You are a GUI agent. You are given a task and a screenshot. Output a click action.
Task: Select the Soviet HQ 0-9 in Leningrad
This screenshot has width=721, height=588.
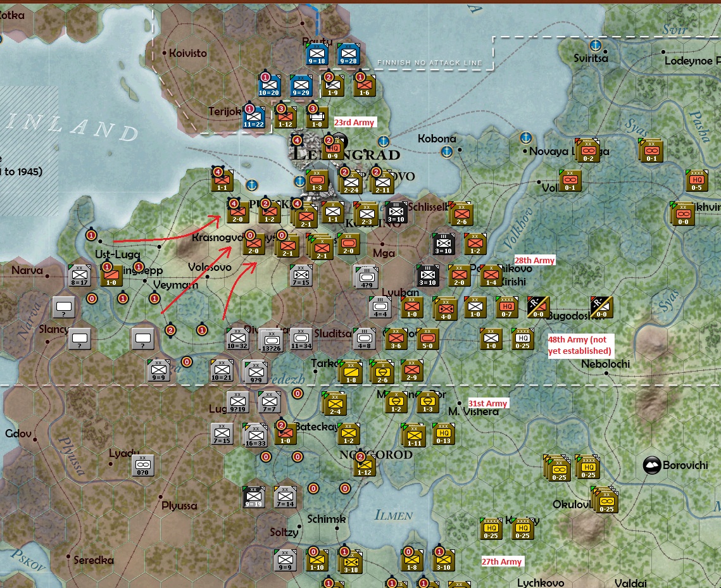(333, 149)
